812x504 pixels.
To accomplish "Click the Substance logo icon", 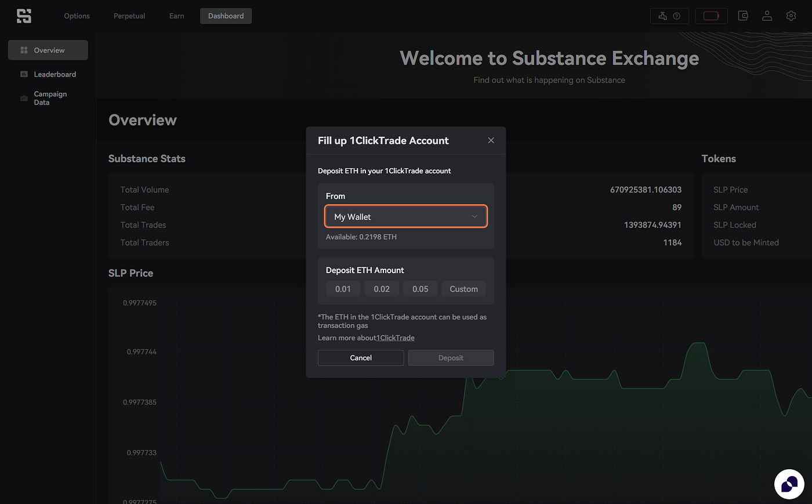I will click(x=24, y=16).
